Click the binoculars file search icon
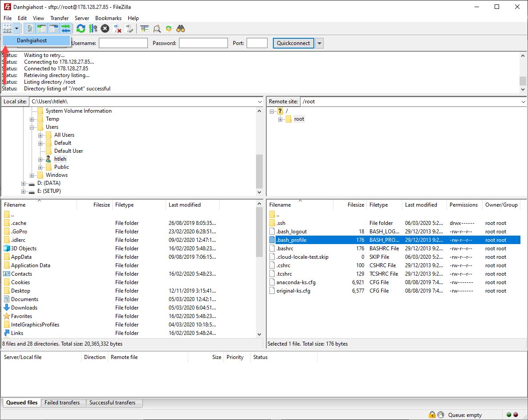This screenshot has height=420, width=528. (181, 29)
